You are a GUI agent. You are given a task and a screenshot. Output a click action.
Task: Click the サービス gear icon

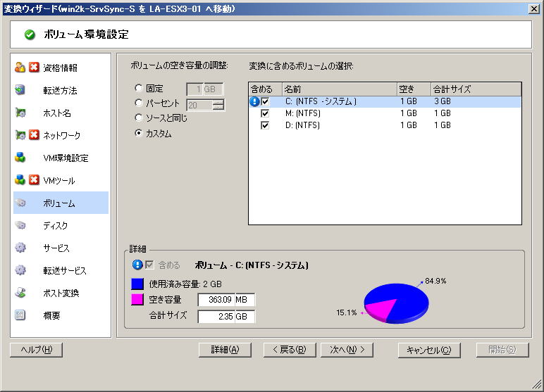click(x=20, y=248)
